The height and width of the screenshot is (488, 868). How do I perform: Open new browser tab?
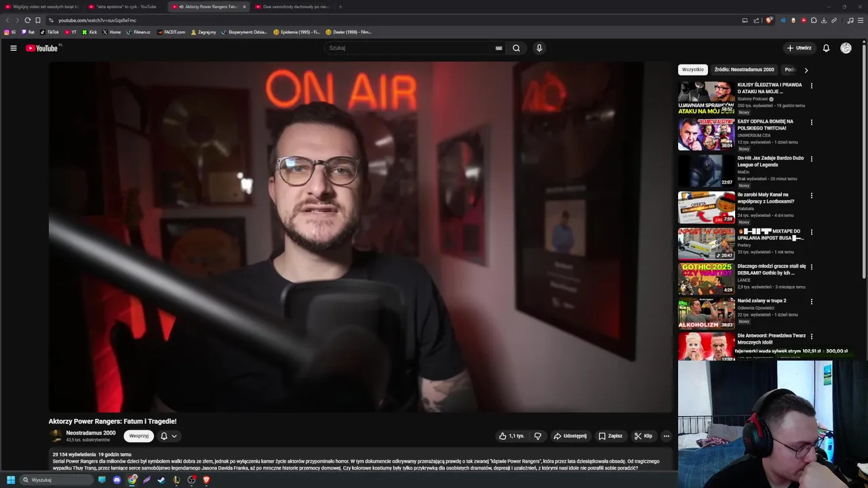pyautogui.click(x=340, y=7)
